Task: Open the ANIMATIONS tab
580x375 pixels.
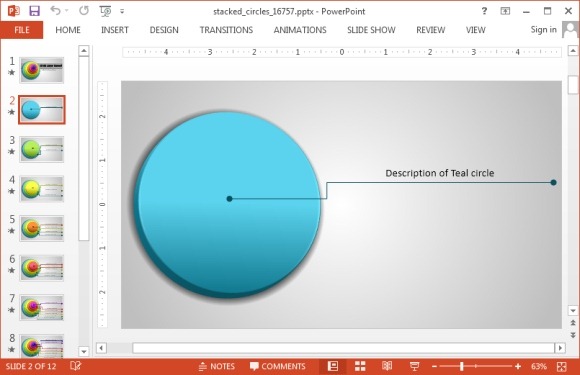Action: pyautogui.click(x=300, y=30)
